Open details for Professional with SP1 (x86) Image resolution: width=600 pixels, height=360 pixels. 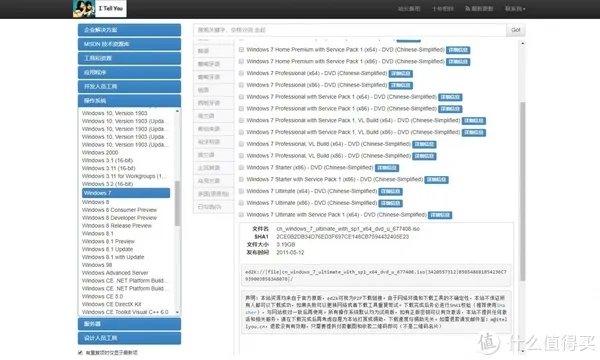point(450,109)
